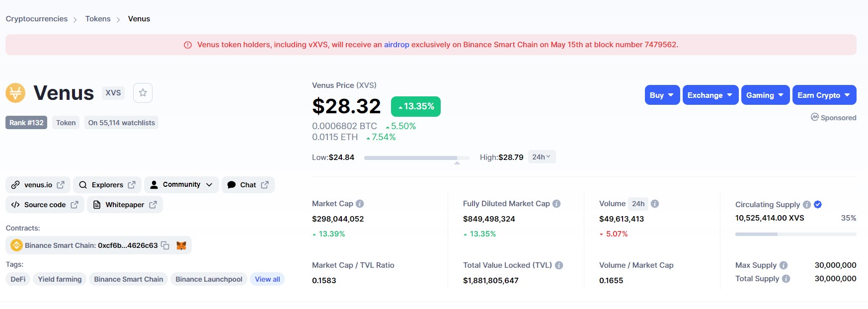Click the Binance Smart Chain logo icon
This screenshot has width=868, height=309.
16,245
